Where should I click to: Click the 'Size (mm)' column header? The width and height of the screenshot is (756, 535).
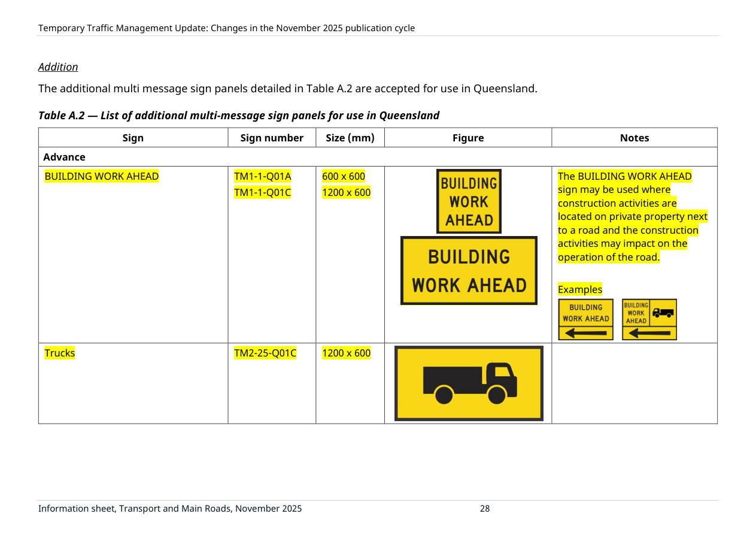point(350,138)
